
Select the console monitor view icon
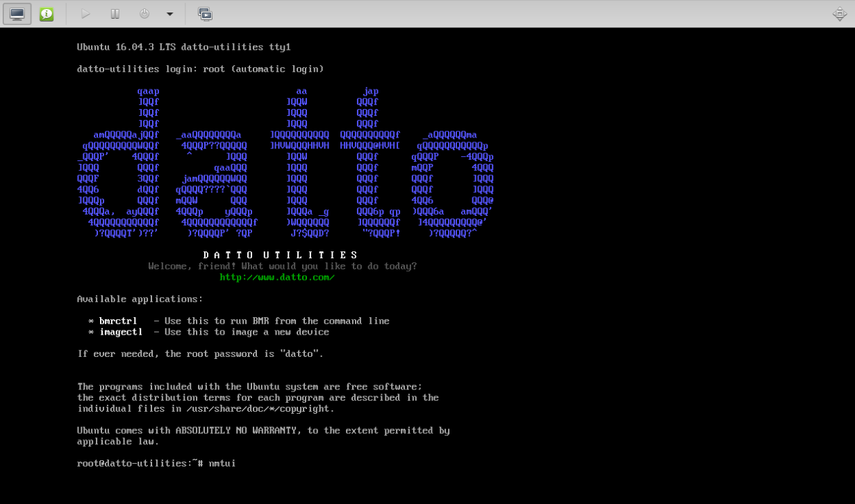click(x=17, y=14)
